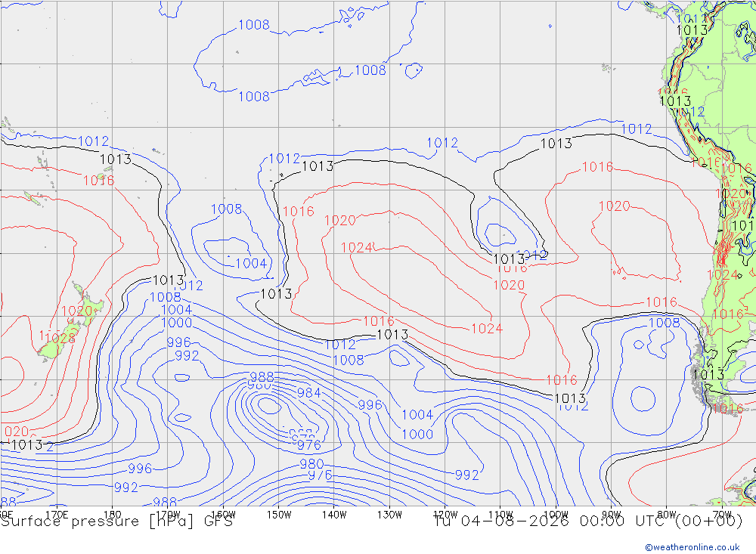The image size is (756, 554).
Task: Click the 1020 label on New Zealand's North Island
Action: [x=76, y=311]
